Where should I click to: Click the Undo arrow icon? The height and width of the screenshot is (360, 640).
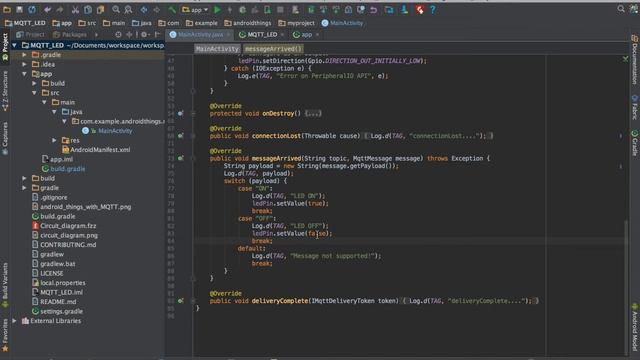tap(47, 9)
